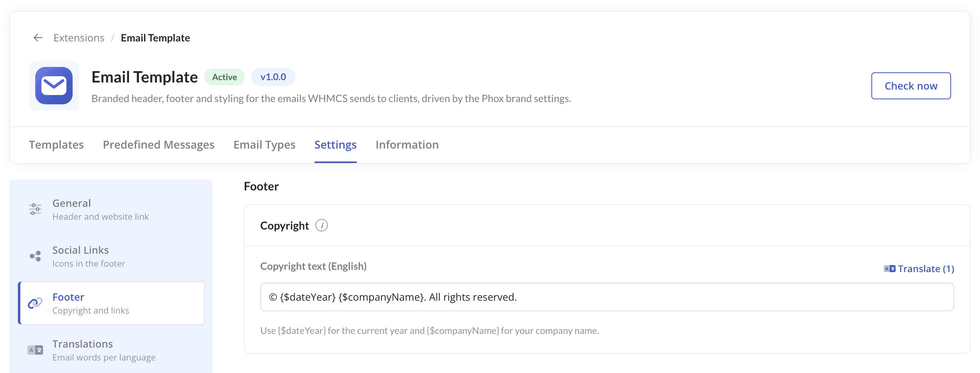Click the Email Template envelope app icon
The height and width of the screenshot is (373, 980).
(54, 86)
